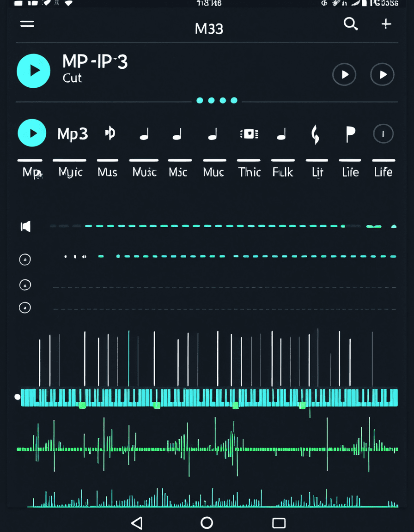
Task: Click the Mp3 label text
Action: (x=73, y=134)
